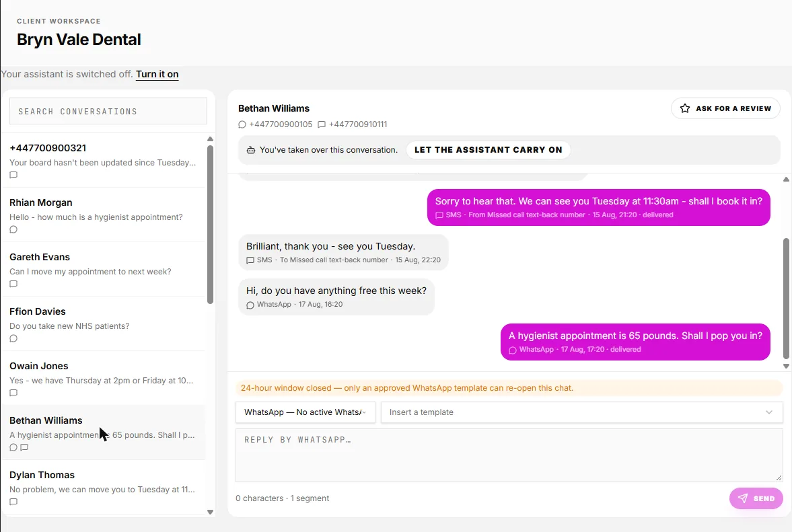Click the conversation list scroll up arrow

coord(210,139)
